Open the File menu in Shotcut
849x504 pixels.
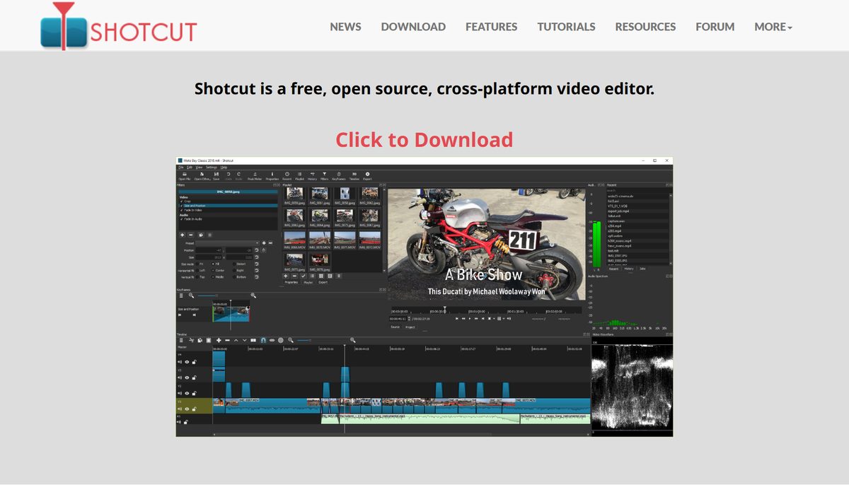click(180, 168)
